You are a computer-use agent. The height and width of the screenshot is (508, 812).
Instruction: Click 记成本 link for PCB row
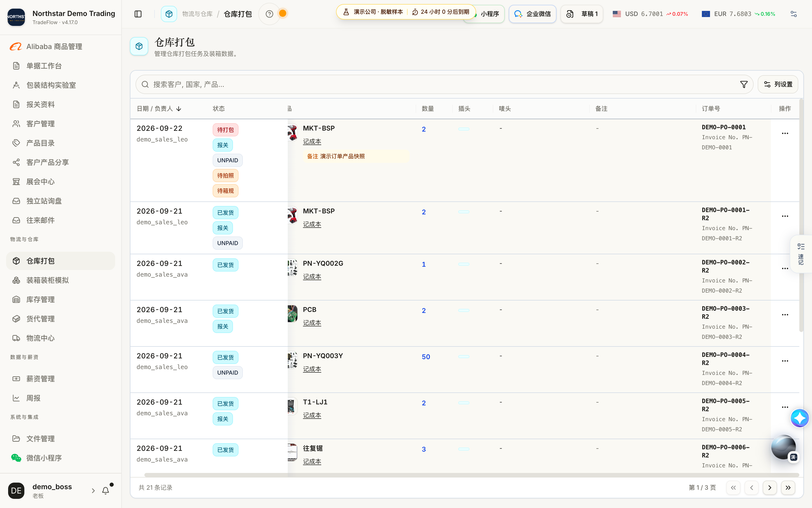(x=312, y=323)
